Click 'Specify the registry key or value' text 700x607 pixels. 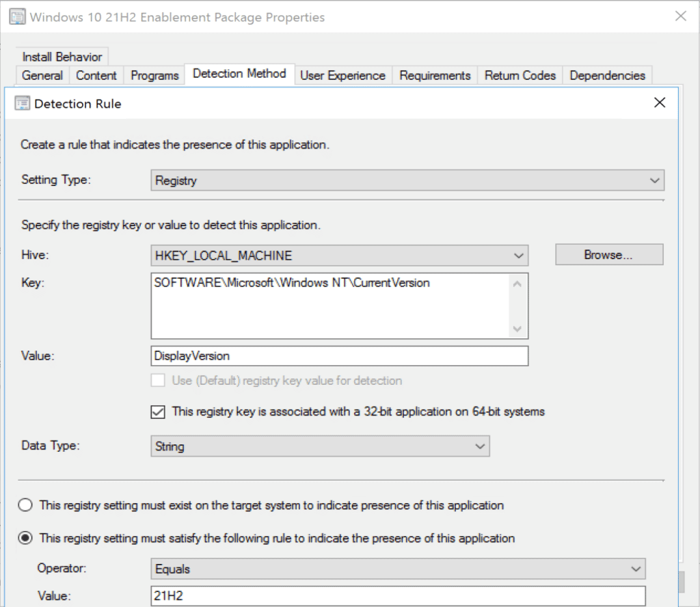pos(170,225)
